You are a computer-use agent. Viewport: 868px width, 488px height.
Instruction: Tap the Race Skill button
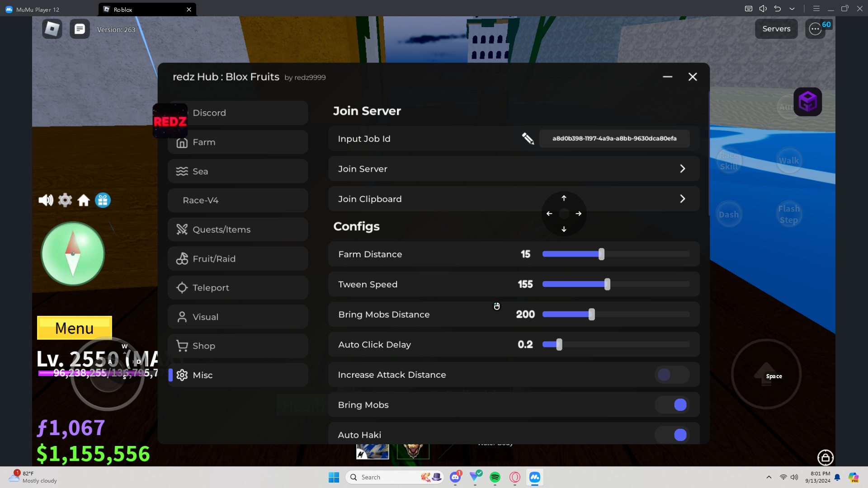point(729,160)
